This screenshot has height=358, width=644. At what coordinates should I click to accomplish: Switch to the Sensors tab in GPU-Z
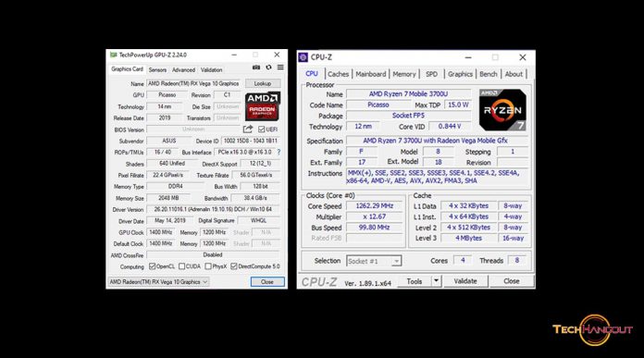pos(157,69)
